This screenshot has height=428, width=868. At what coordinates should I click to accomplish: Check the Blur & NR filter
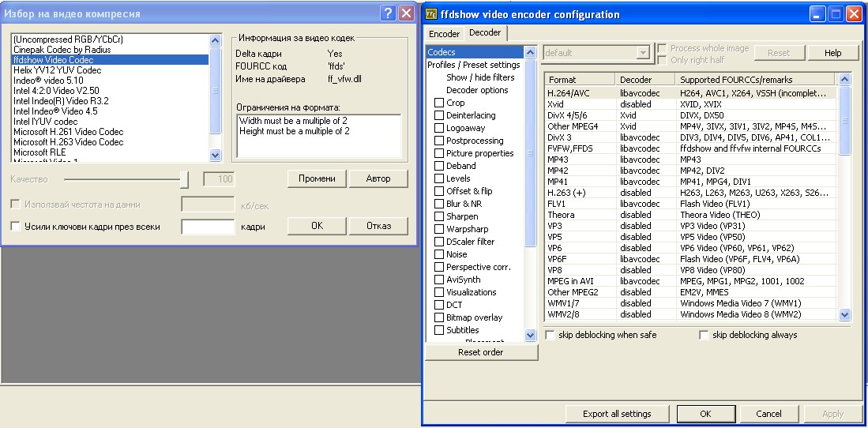pos(439,204)
